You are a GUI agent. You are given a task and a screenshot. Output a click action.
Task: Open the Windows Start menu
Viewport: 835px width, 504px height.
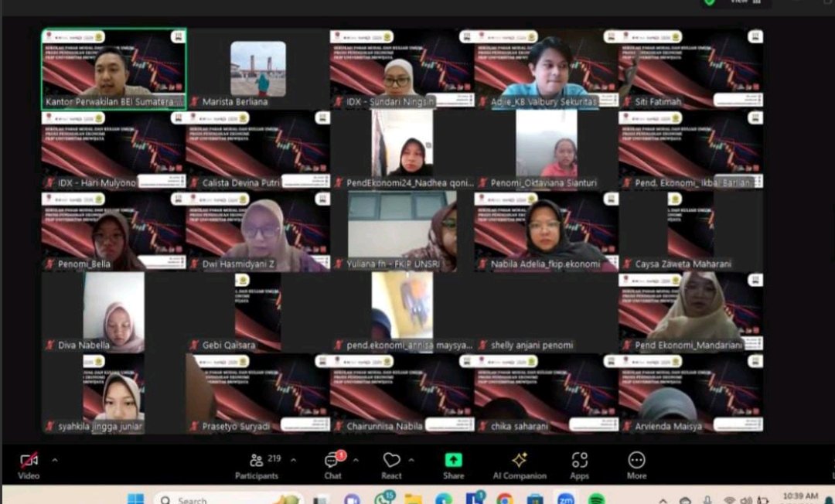[136, 499]
